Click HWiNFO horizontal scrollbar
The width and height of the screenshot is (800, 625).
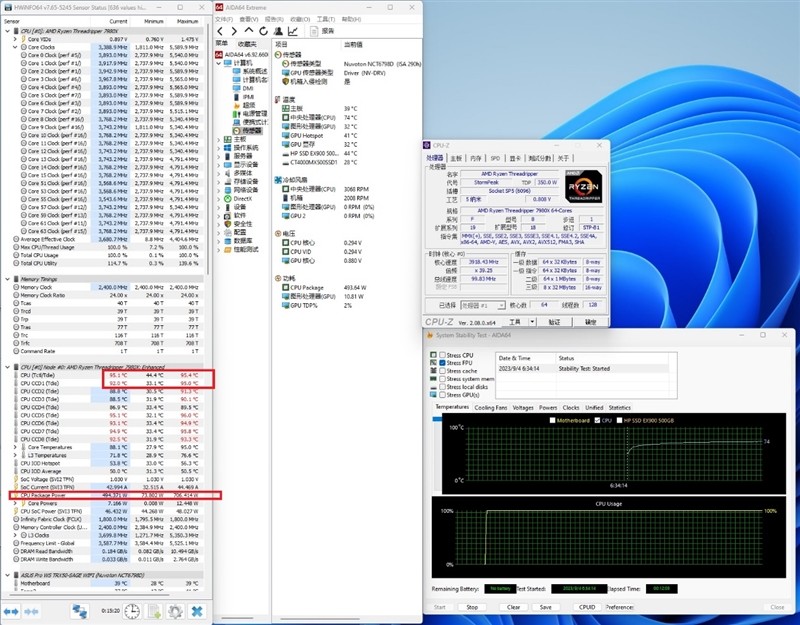click(x=89, y=594)
